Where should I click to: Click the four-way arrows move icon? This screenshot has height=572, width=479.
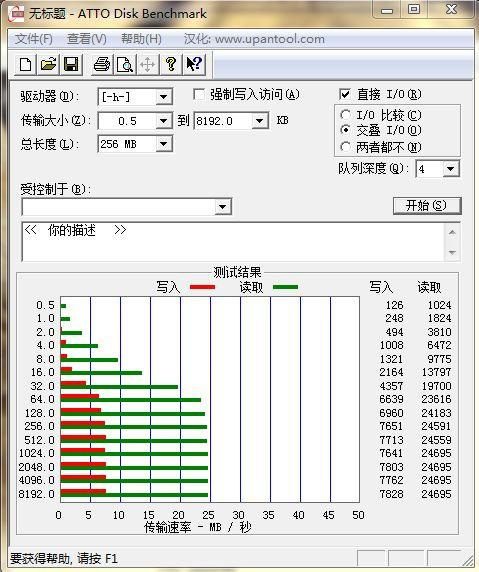(147, 65)
